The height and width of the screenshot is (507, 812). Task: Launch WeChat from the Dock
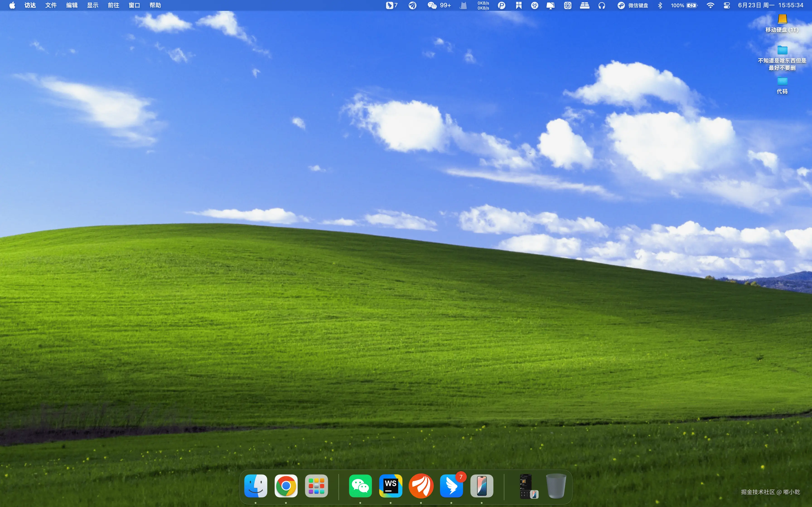point(360,486)
